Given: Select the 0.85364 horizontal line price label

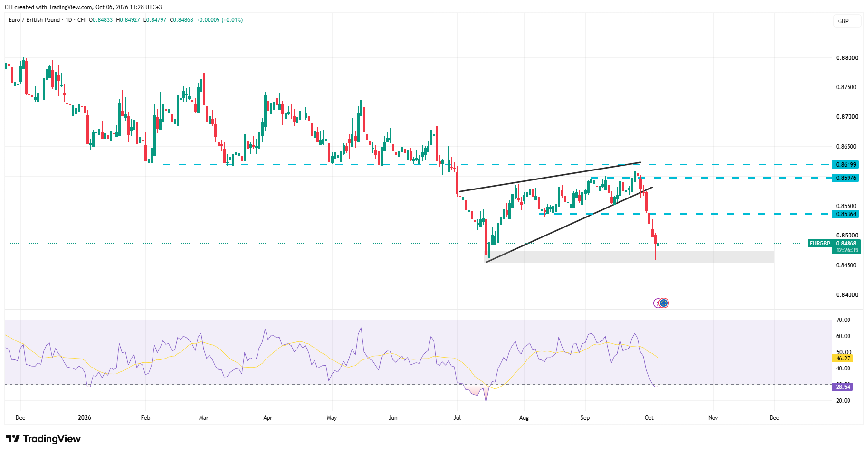Looking at the screenshot, I should tap(846, 214).
